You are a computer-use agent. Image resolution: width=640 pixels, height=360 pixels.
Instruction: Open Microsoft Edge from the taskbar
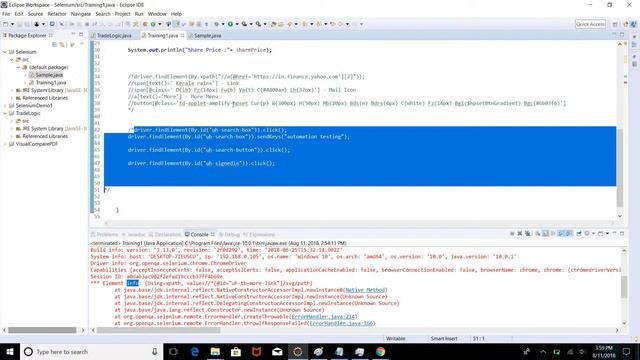pyautogui.click(x=195, y=351)
